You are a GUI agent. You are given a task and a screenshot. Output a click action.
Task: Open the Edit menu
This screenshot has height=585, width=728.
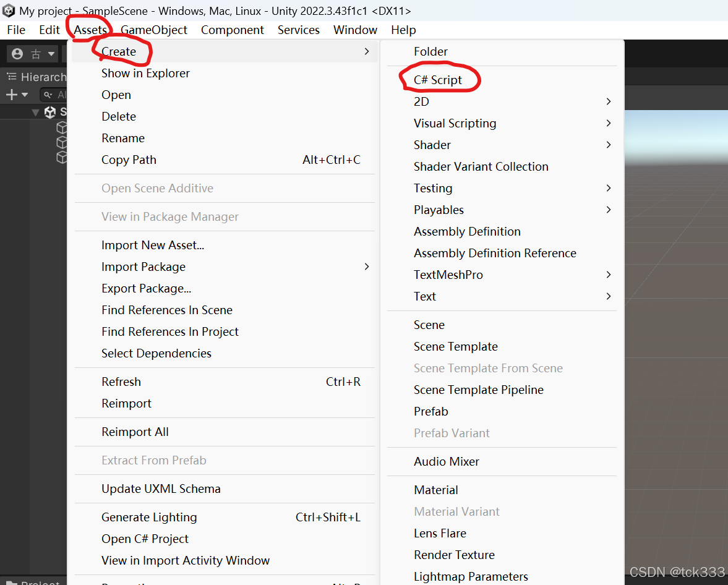(x=49, y=30)
